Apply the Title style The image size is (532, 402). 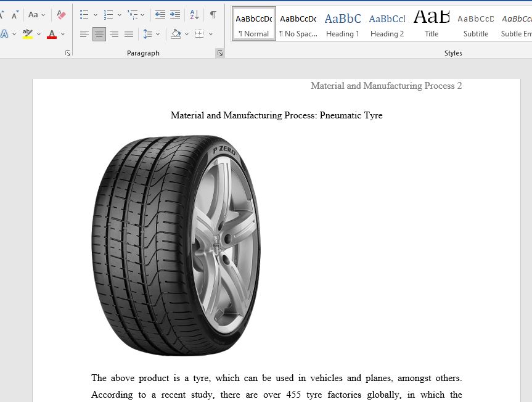(x=432, y=24)
